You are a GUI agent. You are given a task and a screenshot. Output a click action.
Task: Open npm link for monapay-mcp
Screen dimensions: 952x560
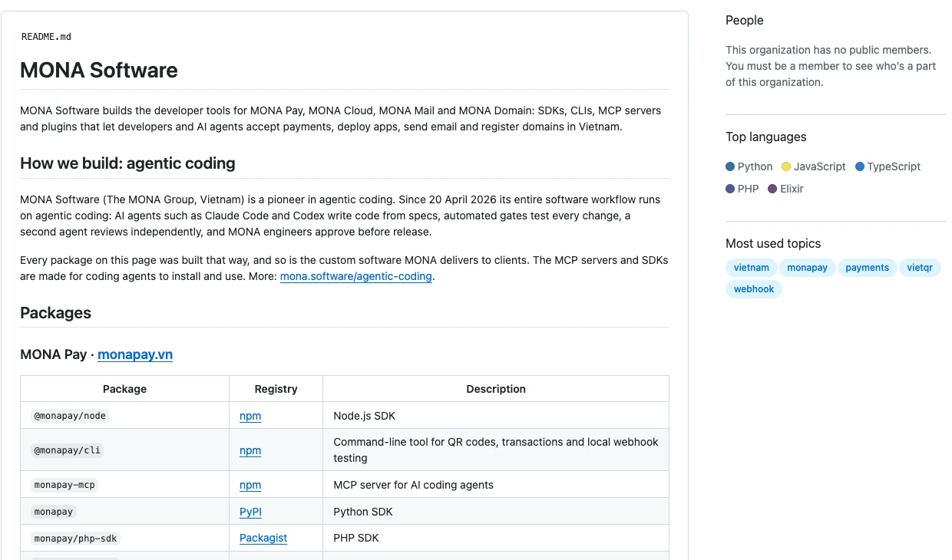pos(250,485)
